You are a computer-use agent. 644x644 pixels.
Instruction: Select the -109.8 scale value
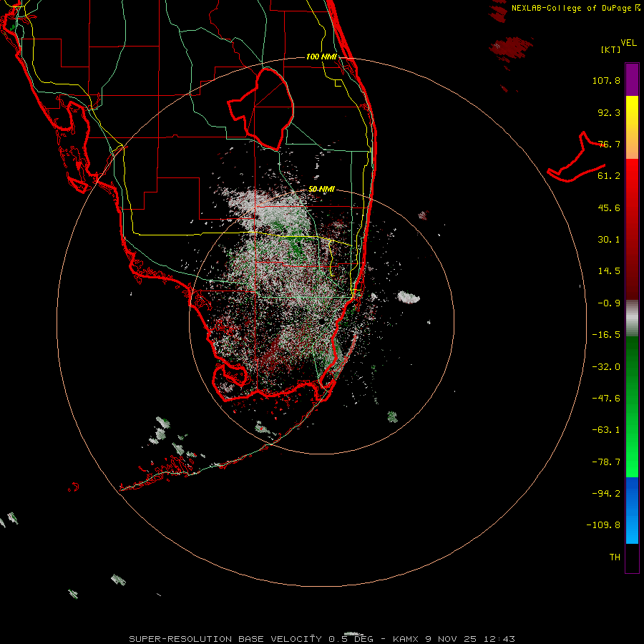coord(603,525)
